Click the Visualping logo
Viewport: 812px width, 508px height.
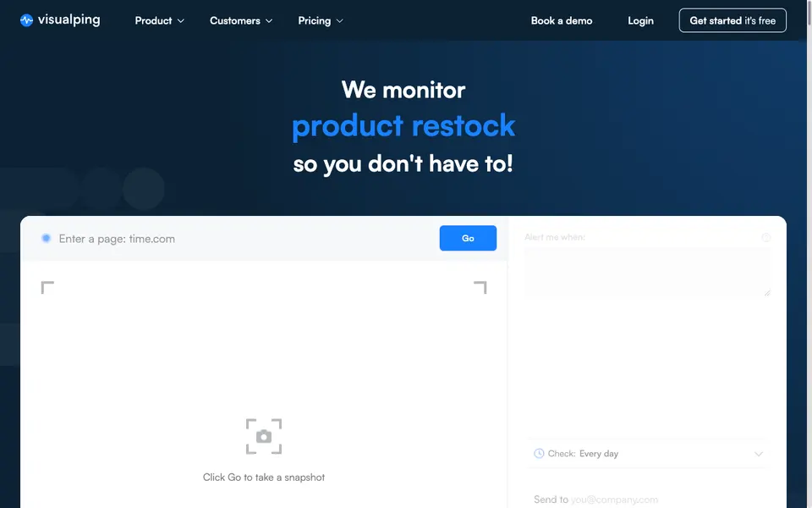click(60, 20)
